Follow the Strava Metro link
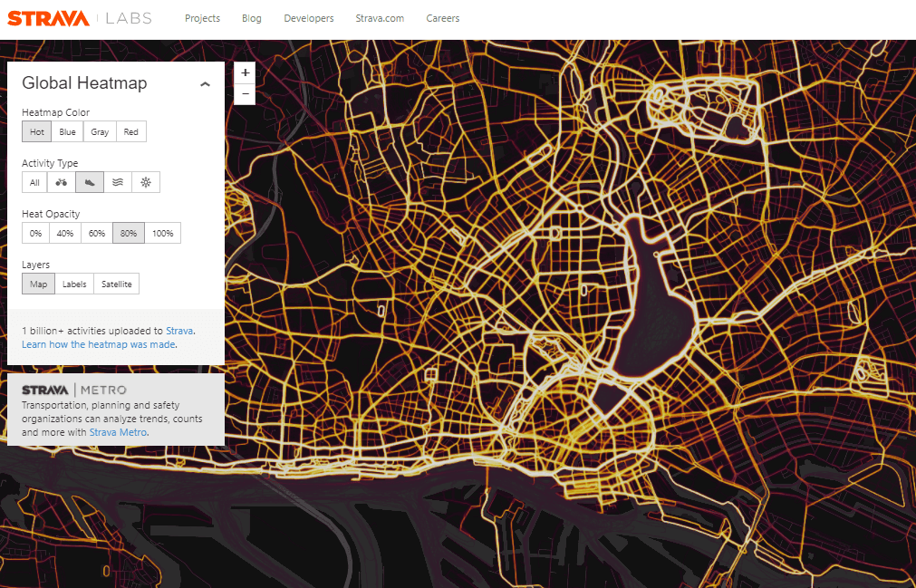The height and width of the screenshot is (588, 916). 118,432
